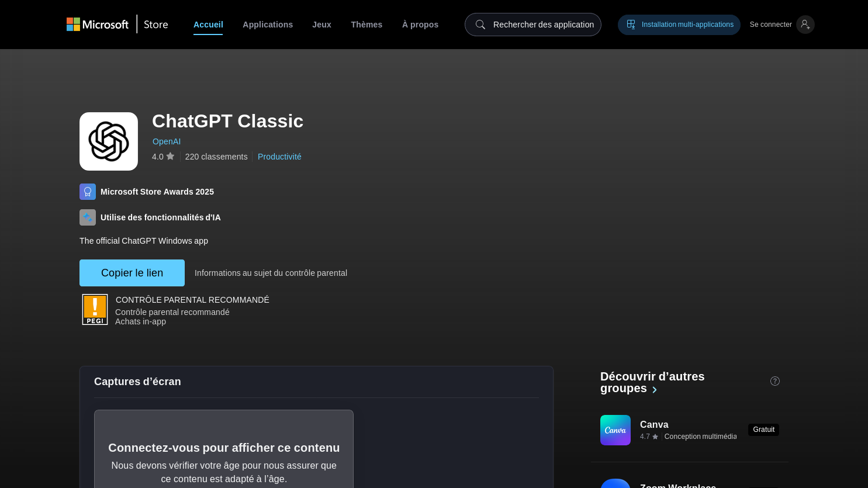Click the ChatGPT Classic app logo

[x=109, y=141]
